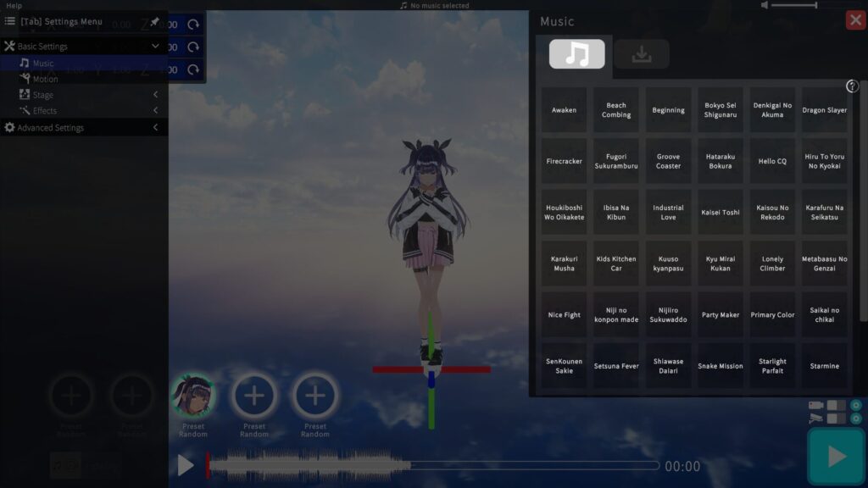Choose the Setsuna Fever track

616,366
